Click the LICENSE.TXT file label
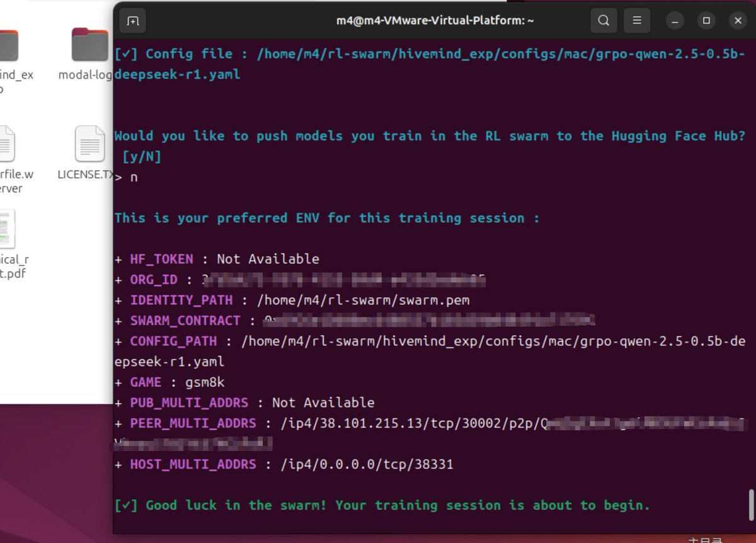Viewport: 756px width, 543px height. (x=86, y=174)
